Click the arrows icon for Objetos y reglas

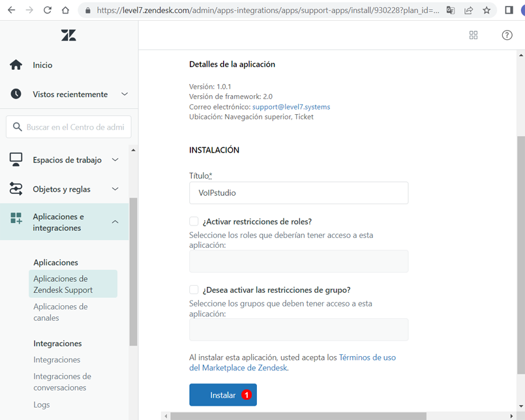pyautogui.click(x=16, y=188)
